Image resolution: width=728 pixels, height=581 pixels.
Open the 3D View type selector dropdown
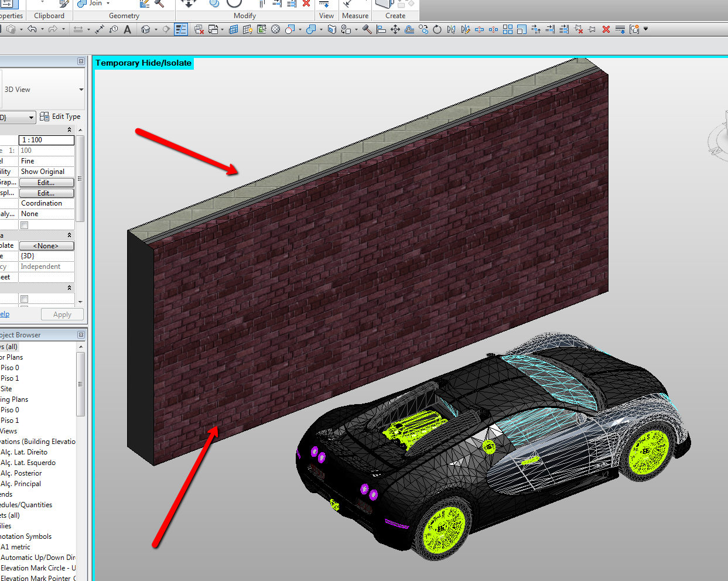click(x=81, y=90)
